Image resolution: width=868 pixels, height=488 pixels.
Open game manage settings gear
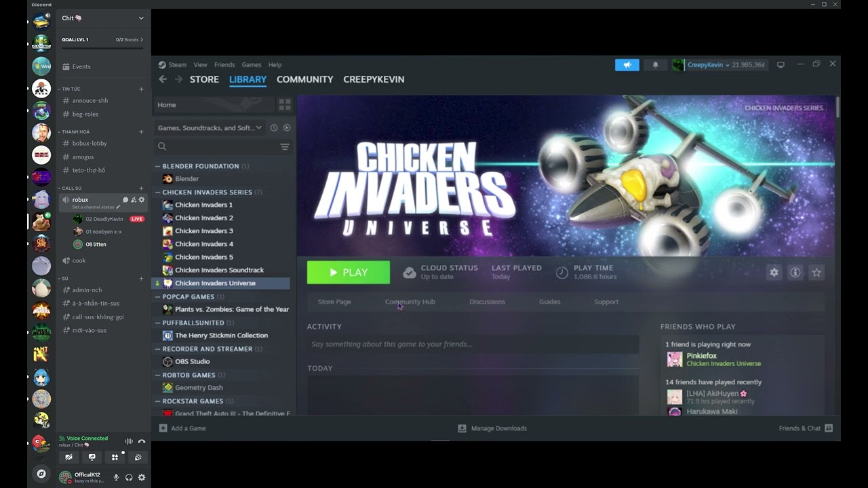tap(774, 272)
